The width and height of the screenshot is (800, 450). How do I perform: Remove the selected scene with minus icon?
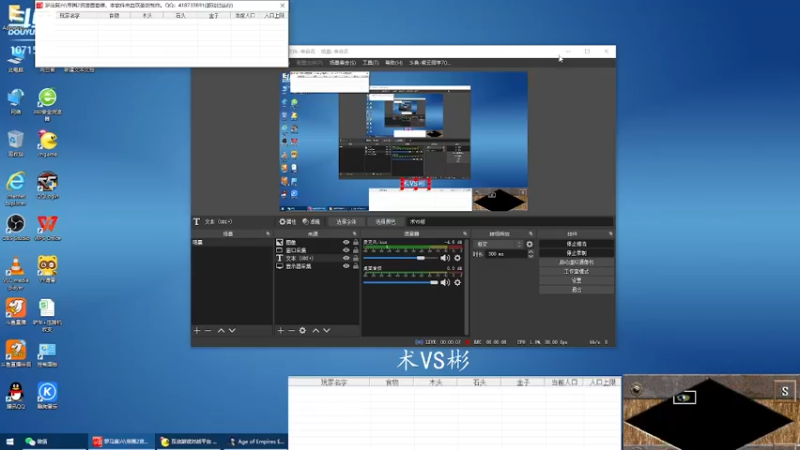click(208, 331)
